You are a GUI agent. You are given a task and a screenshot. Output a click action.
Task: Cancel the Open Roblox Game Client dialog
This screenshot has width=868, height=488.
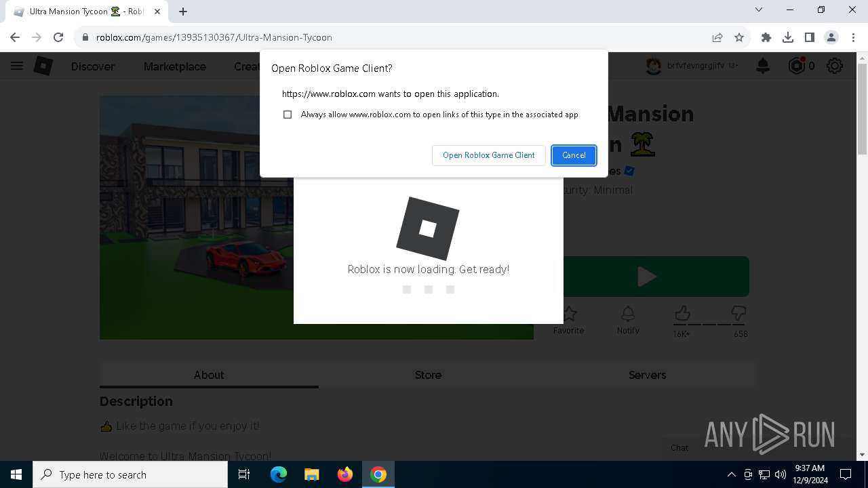pyautogui.click(x=574, y=155)
